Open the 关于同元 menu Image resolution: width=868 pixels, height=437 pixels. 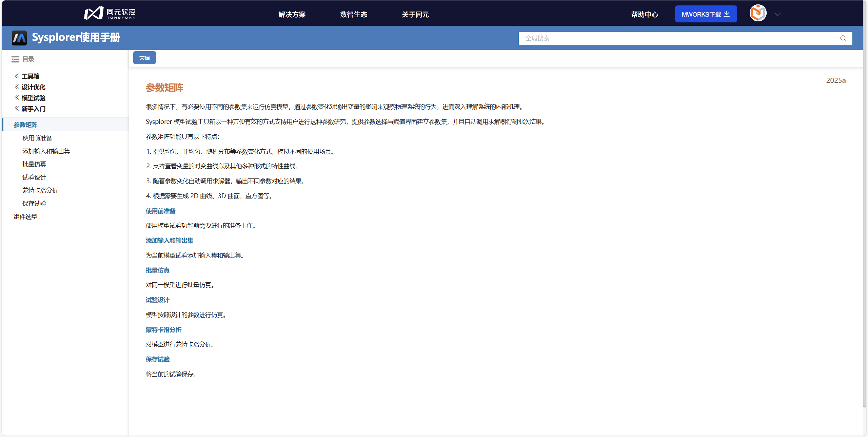coord(415,14)
